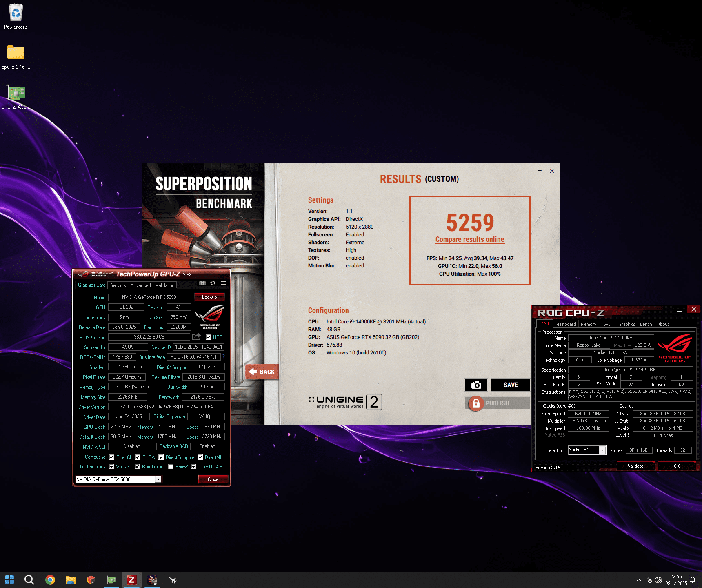Click the bus interface question mark icon

click(224, 356)
